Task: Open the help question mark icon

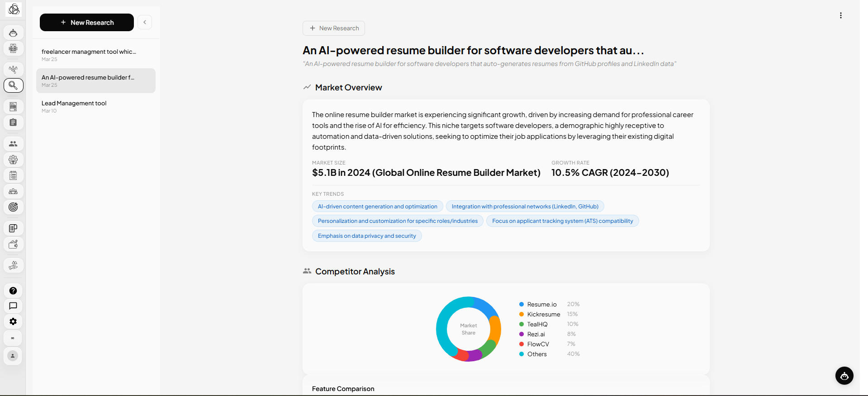Action: 13,291
